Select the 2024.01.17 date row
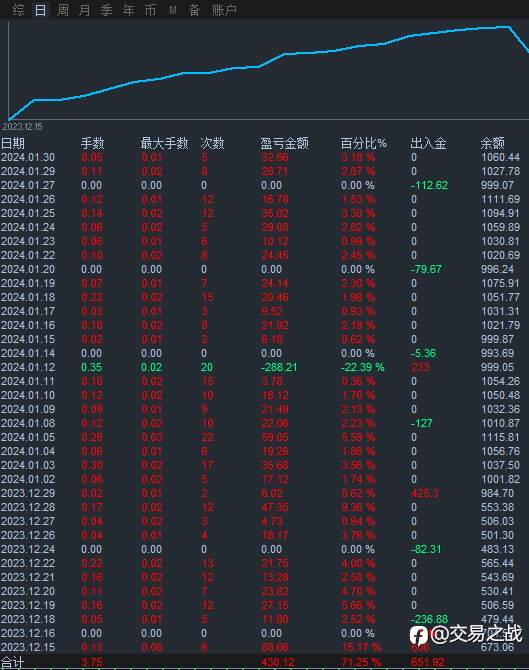This screenshot has width=529, height=670. (x=28, y=311)
